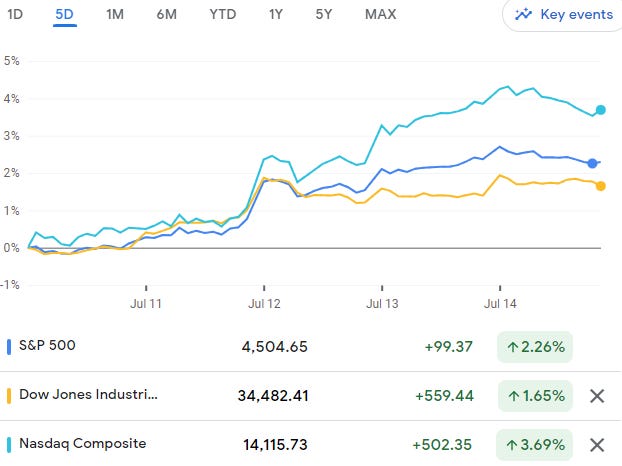Remove Nasdaq Composite comparison
The image size is (622, 466).
pyautogui.click(x=597, y=445)
